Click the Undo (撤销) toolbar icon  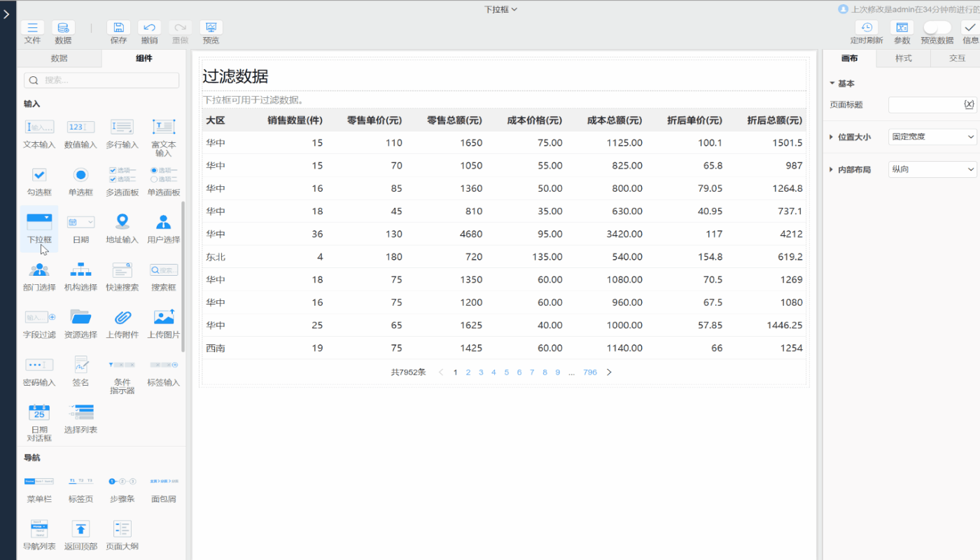149,28
